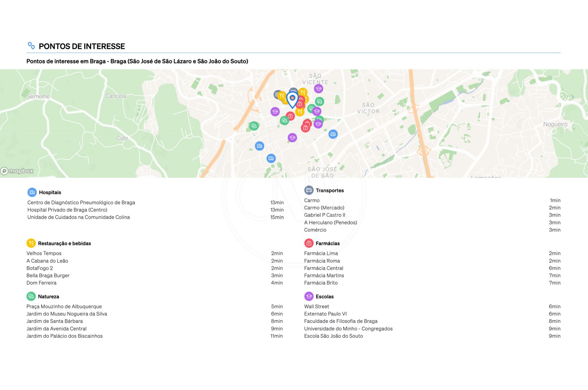588x390 pixels.
Task: Click the blue hospital marker nearest São Victor
Action: (333, 134)
